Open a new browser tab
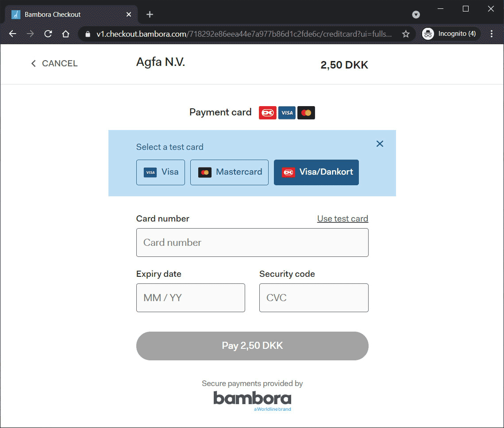Image resolution: width=504 pixels, height=428 pixels. pyautogui.click(x=150, y=15)
